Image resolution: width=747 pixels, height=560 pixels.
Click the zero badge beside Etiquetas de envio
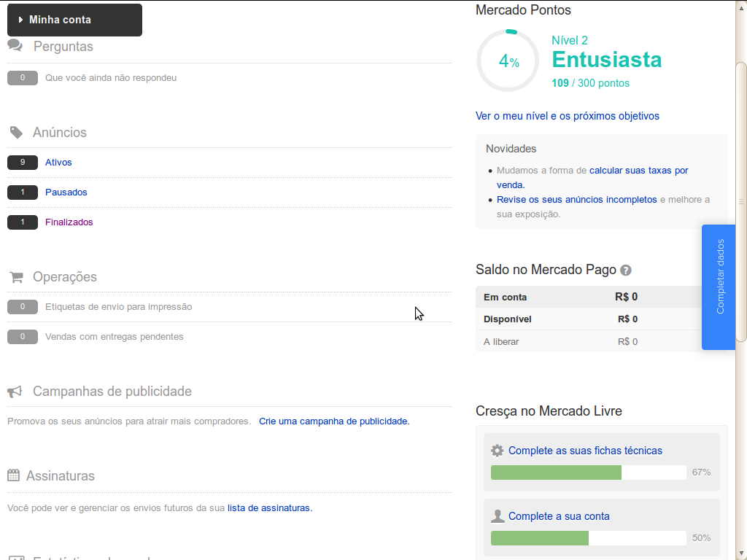pyautogui.click(x=23, y=307)
